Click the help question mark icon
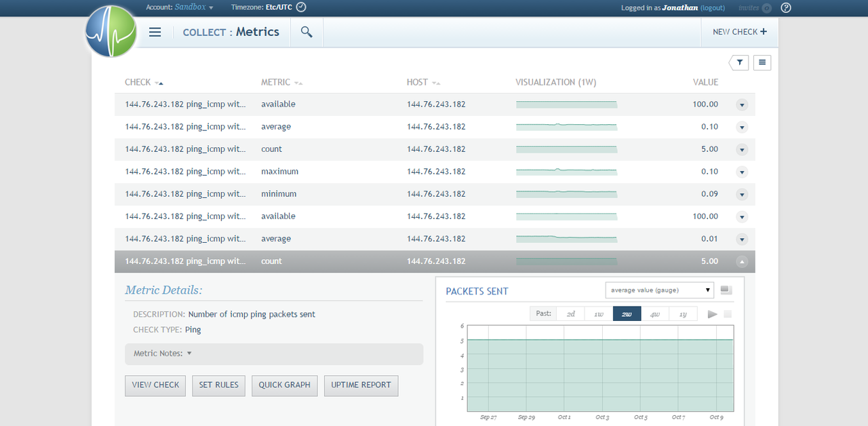This screenshot has width=868, height=426. (786, 8)
